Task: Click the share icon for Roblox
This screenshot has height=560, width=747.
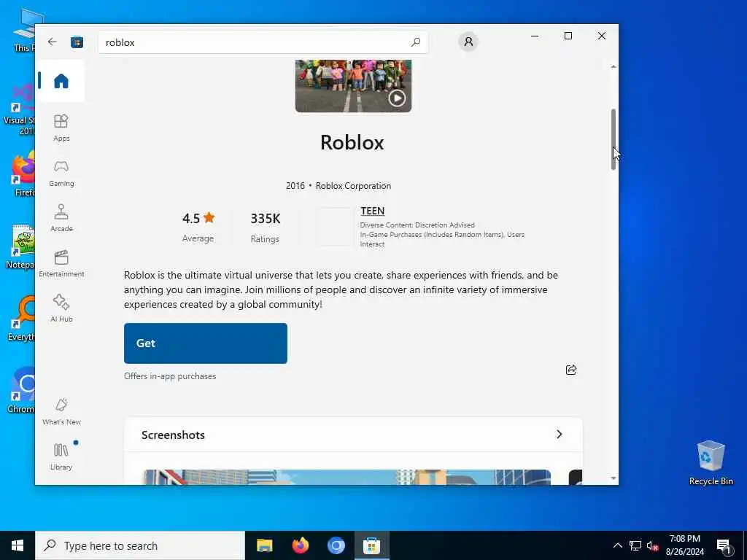Action: pos(570,370)
